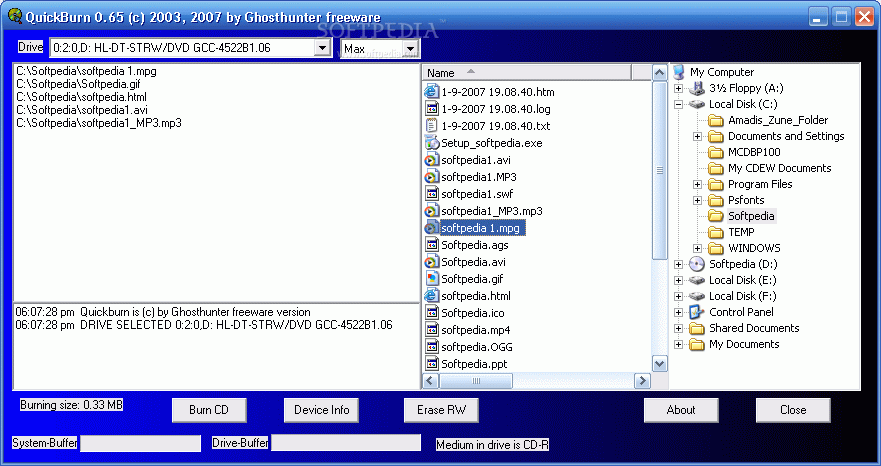Expand the Psfonts folder node
This screenshot has width=881, height=466.
coord(697,200)
